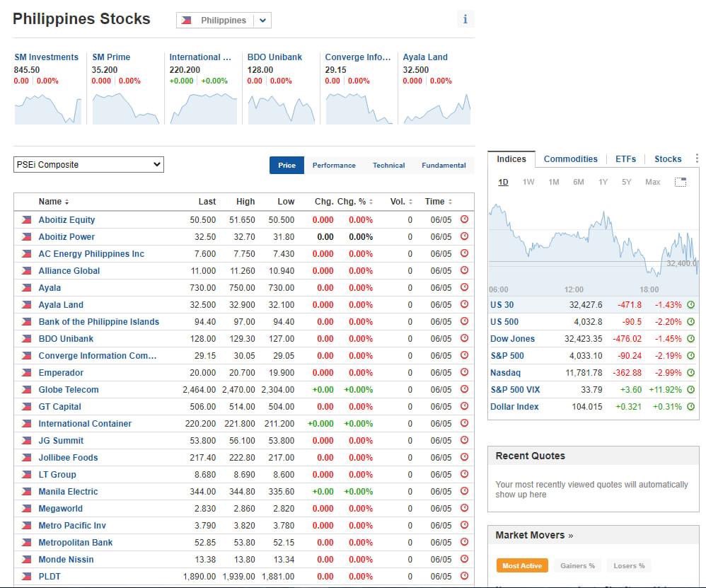706x588 pixels.
Task: Switch to the ETFs tab
Action: coord(625,159)
